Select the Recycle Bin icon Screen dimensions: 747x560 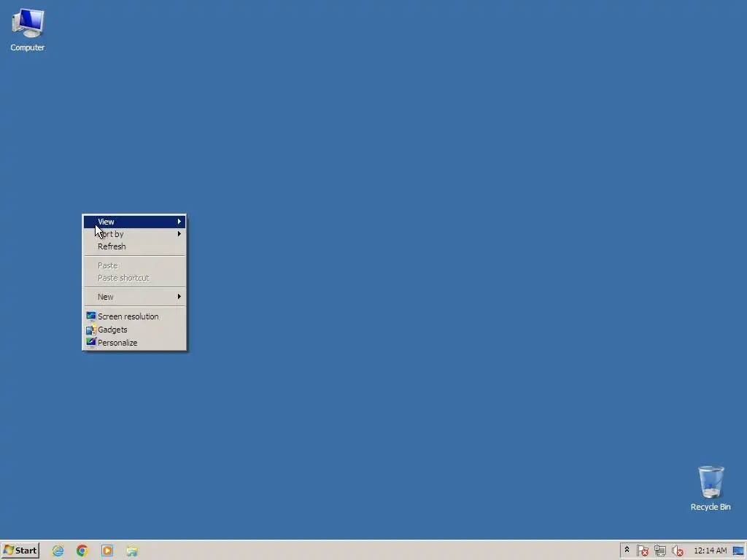711,489
